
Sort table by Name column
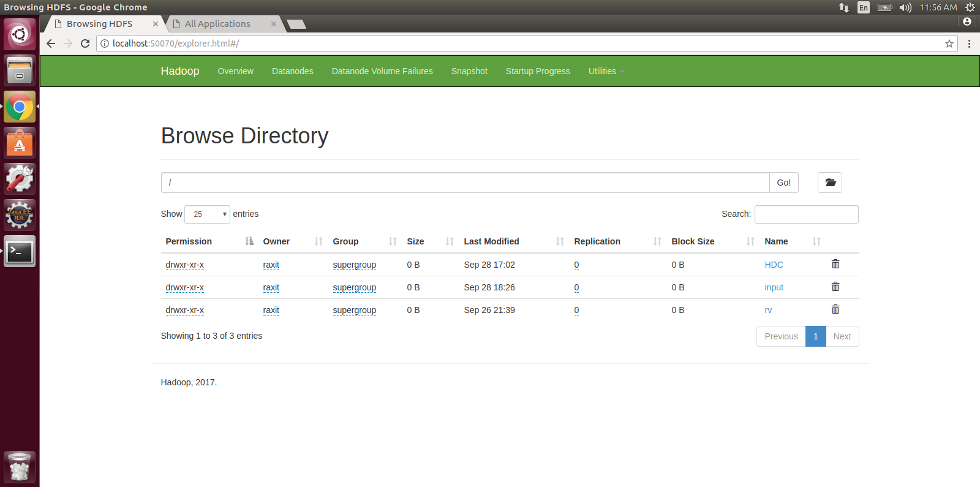pyautogui.click(x=793, y=241)
